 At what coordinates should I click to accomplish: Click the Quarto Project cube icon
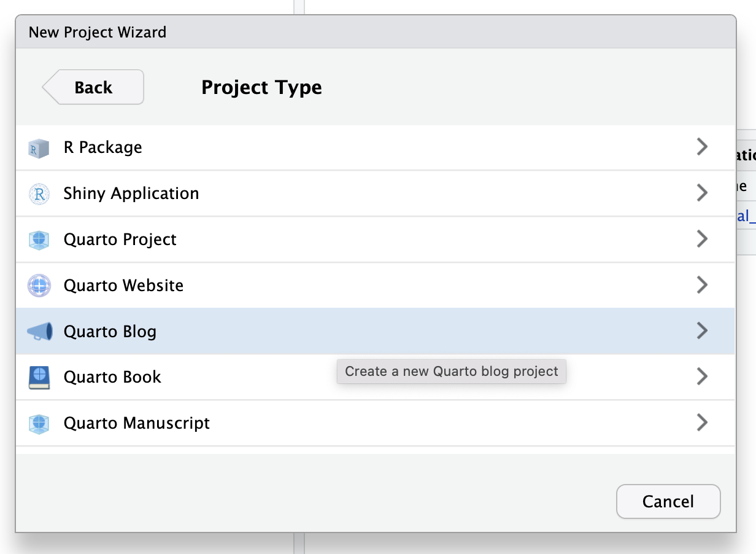point(39,240)
